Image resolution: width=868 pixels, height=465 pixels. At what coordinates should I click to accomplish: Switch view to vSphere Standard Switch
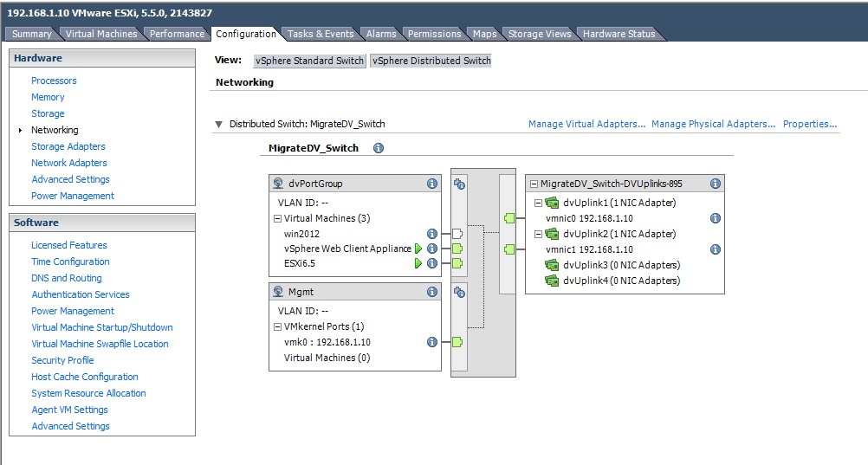tap(309, 61)
